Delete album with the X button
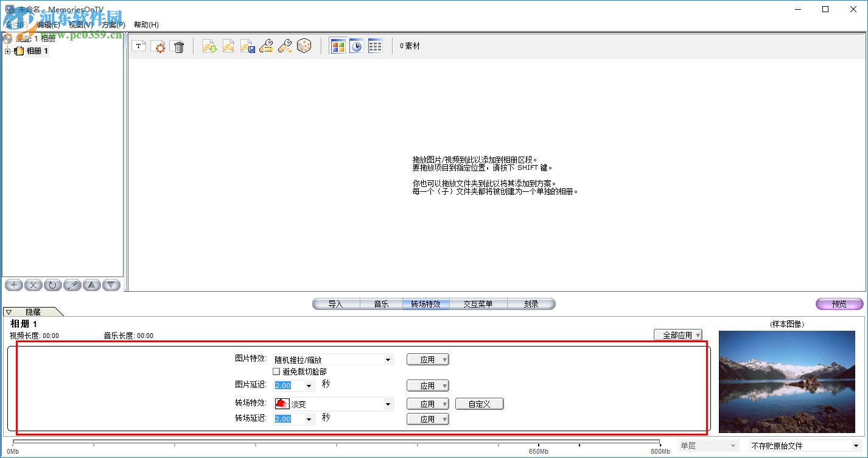This screenshot has width=868, height=458. point(33,285)
